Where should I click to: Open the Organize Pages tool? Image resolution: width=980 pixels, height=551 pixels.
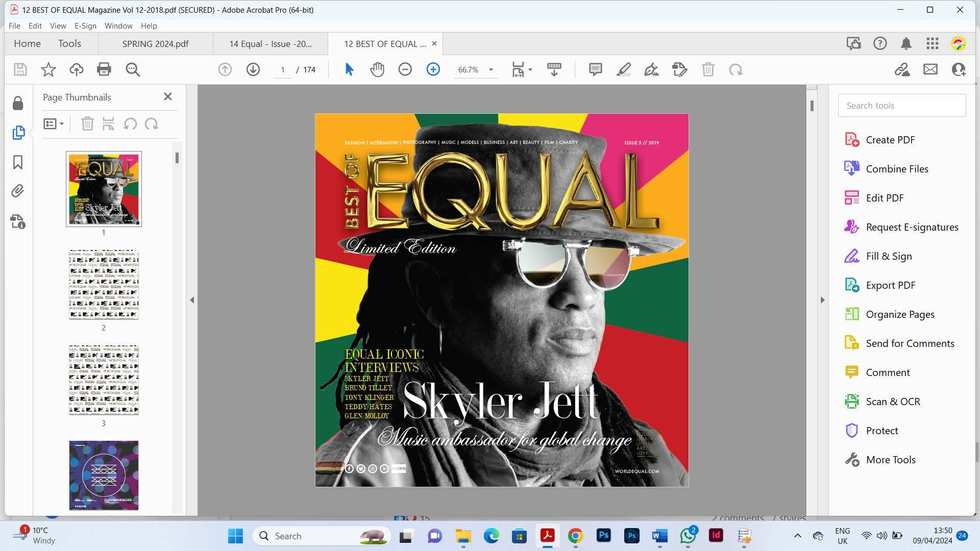[900, 314]
